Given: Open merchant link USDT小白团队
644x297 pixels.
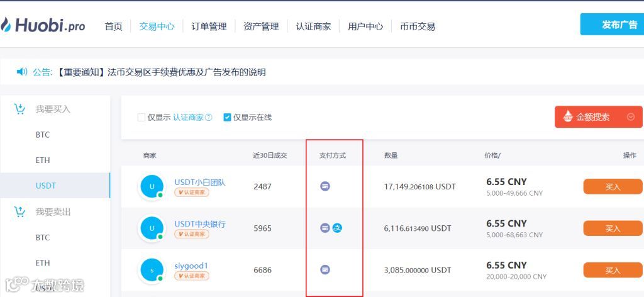Looking at the screenshot, I should 200,182.
